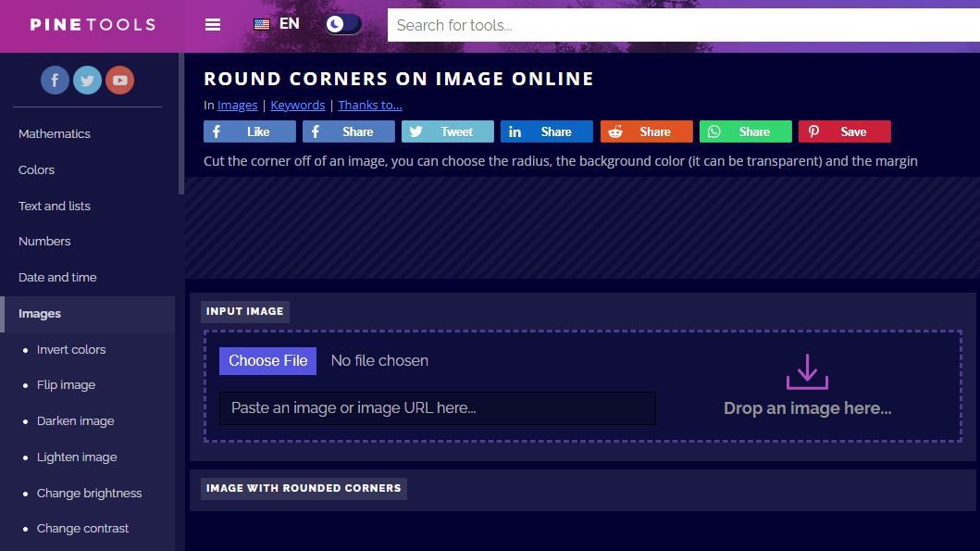
Task: Click the Drop an image here area
Action: pyautogui.click(x=808, y=408)
